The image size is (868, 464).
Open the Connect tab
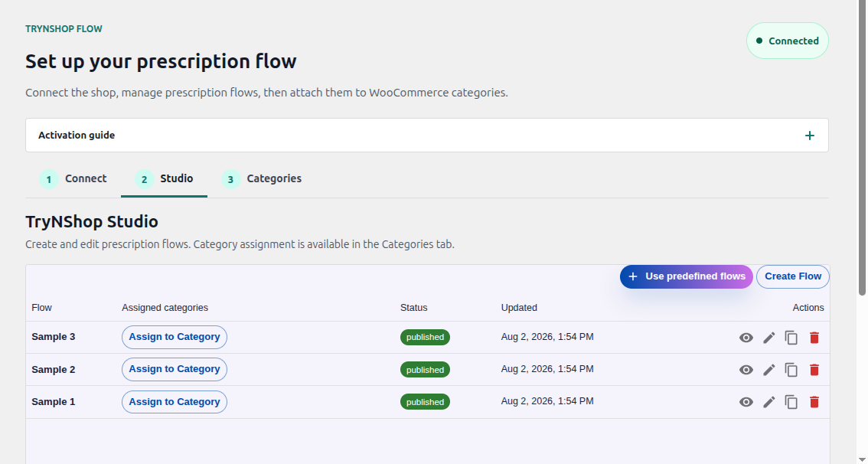click(73, 179)
